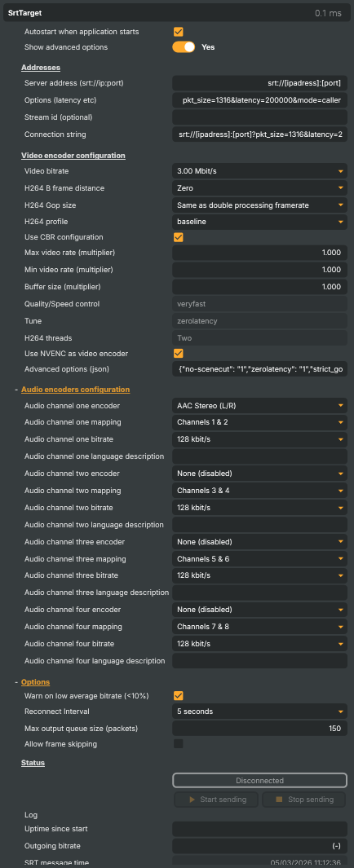Collapse the Audio encoders configuration section
The height and width of the screenshot is (868, 354).
coord(75,389)
